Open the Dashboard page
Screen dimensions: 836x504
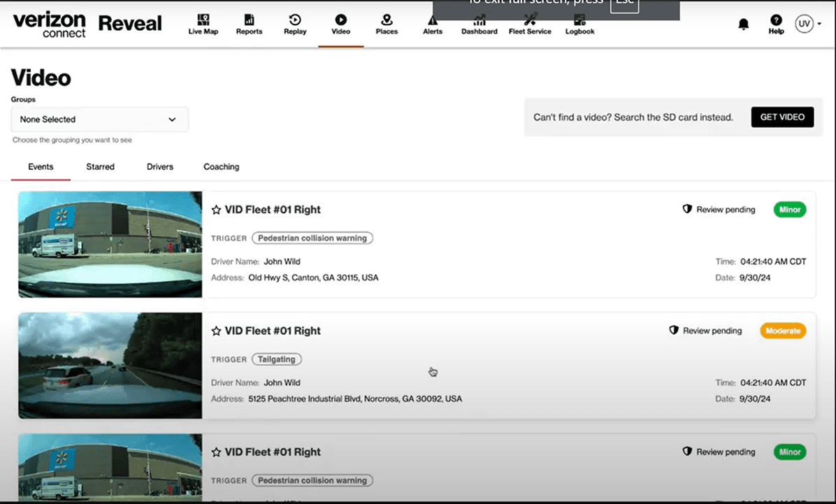point(480,24)
